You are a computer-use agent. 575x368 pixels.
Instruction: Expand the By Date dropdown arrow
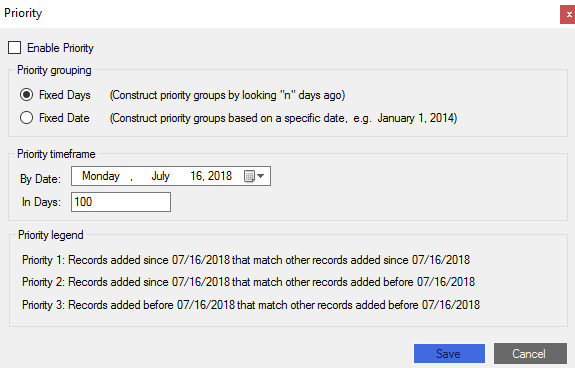(x=260, y=176)
